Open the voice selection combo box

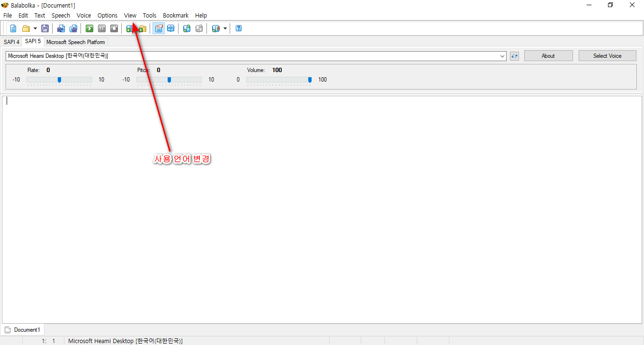256,56
